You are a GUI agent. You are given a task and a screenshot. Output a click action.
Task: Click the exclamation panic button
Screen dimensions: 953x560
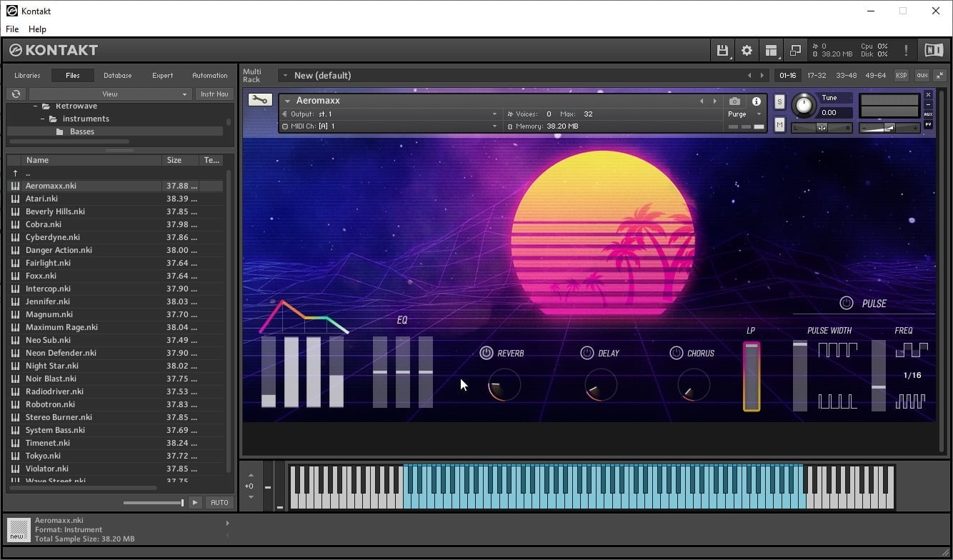[906, 50]
